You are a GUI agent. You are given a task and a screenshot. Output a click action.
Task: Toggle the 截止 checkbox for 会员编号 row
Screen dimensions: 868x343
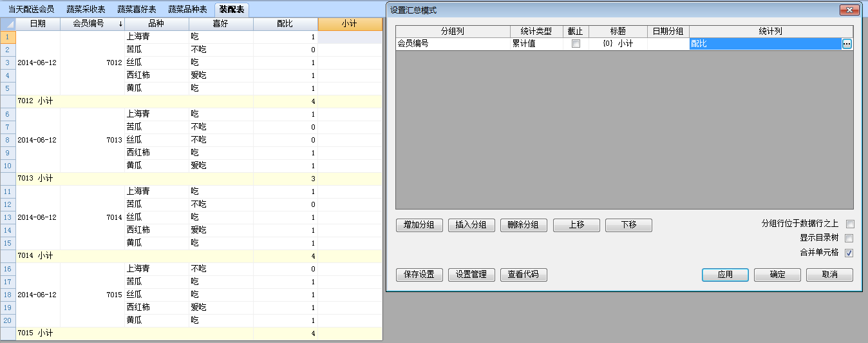pyautogui.click(x=576, y=44)
